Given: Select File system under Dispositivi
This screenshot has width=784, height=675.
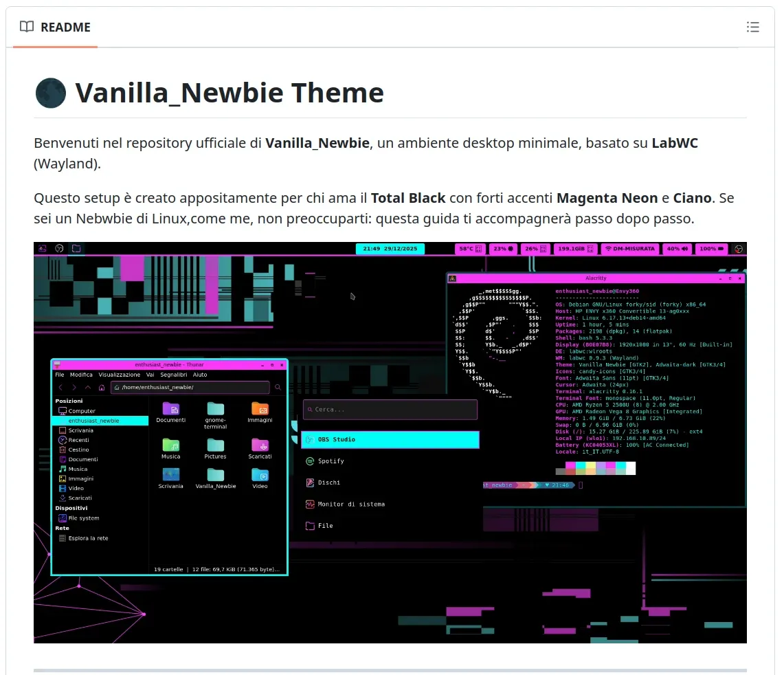Looking at the screenshot, I should point(83,518).
